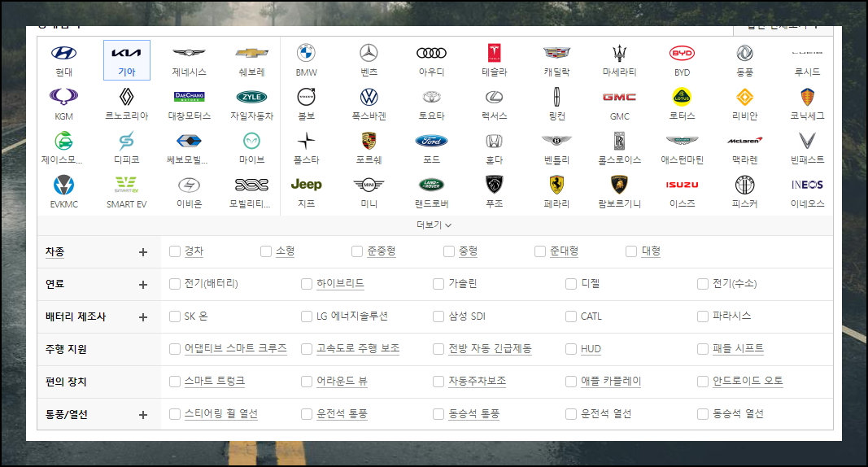Select the Volkswagen (폭스바겐) logo

(369, 97)
